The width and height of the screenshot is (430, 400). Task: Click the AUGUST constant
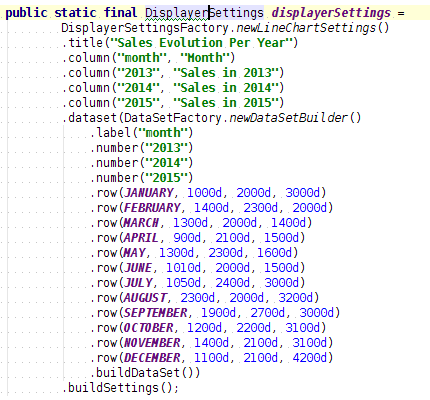145,298
